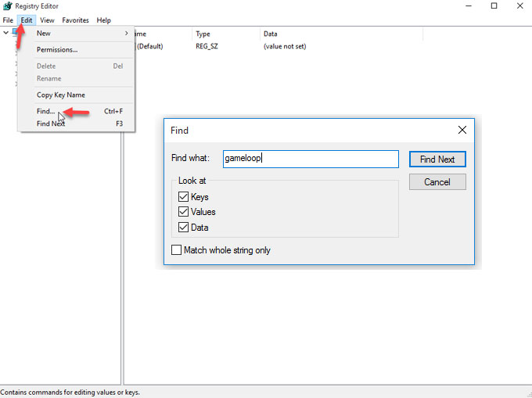Close the Registry Editor window
The image size is (532, 398).
519,6
